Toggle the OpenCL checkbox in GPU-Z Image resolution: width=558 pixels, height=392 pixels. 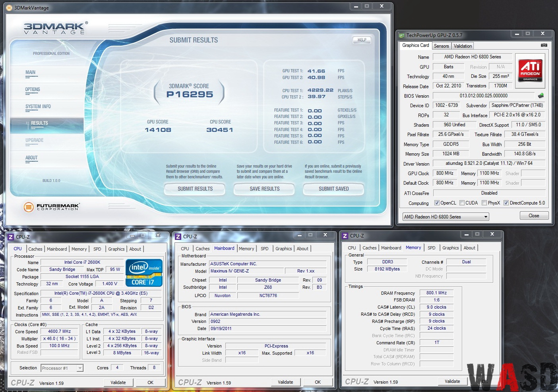(437, 203)
